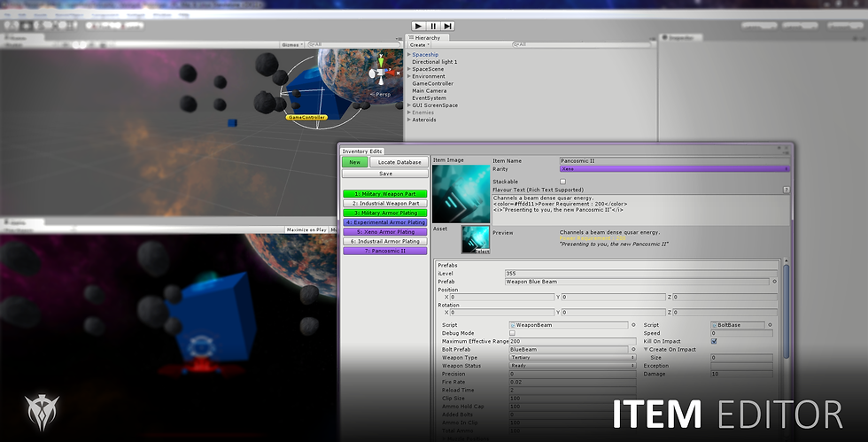Save the inventory database
This screenshot has height=442, width=868.
pyautogui.click(x=385, y=174)
